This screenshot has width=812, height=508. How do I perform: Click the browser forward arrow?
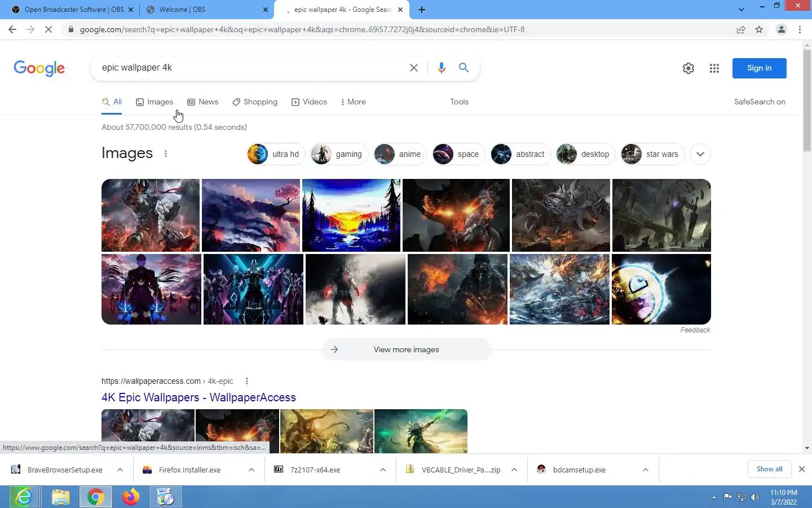[x=30, y=29]
